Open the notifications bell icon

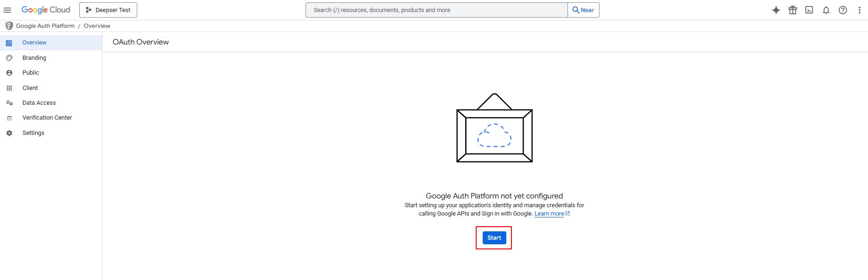(826, 10)
